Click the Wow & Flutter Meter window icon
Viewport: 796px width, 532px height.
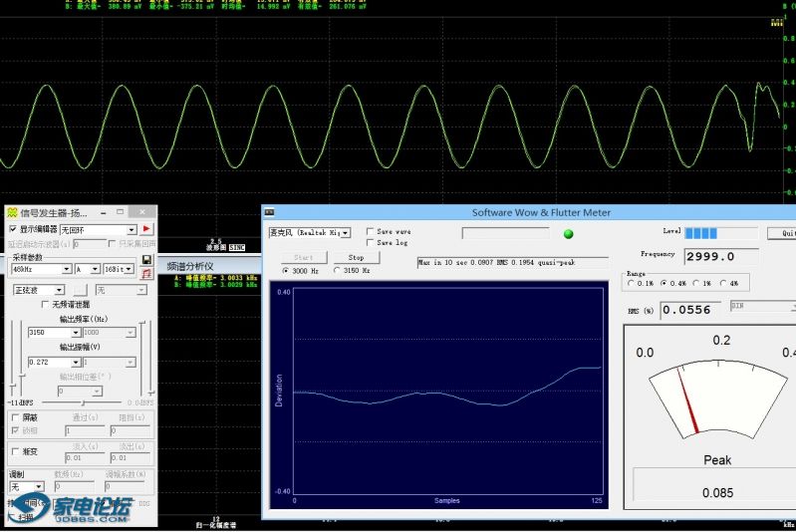[x=270, y=212]
